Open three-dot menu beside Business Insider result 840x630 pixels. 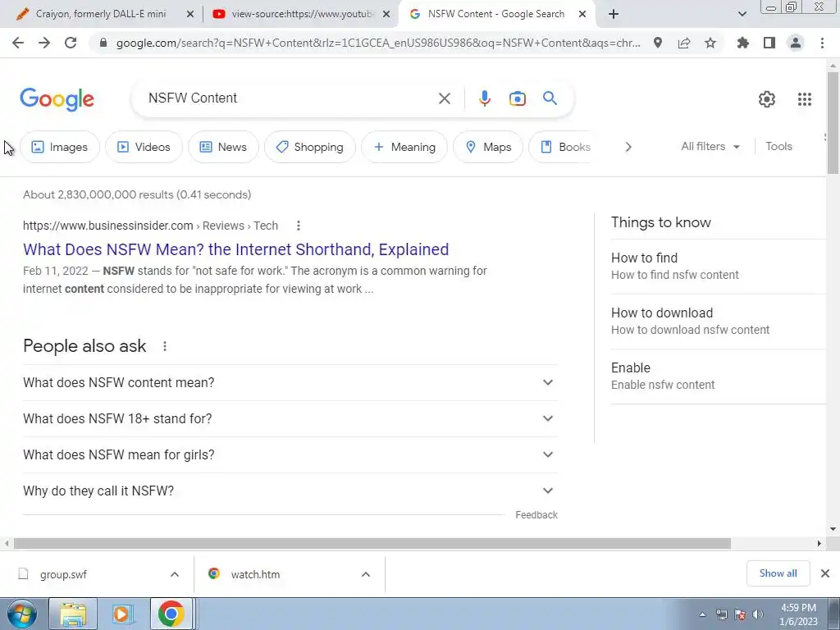point(299,226)
